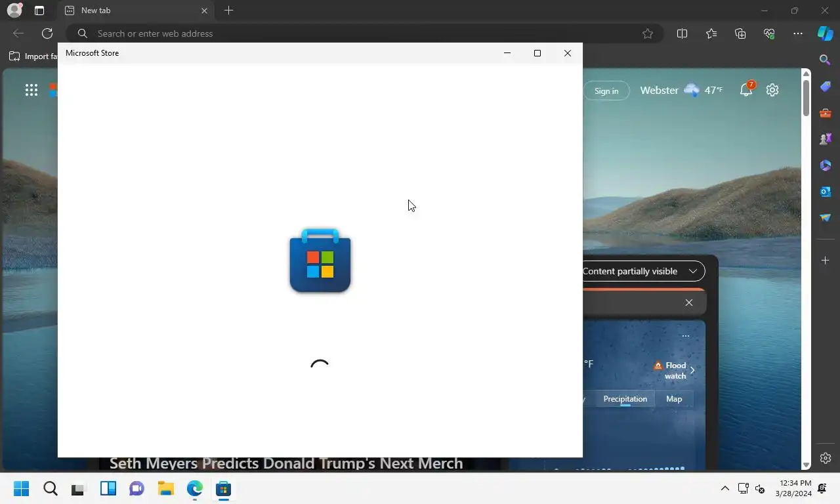The height and width of the screenshot is (504, 840).
Task: Open the Drop paper plane sidebar icon
Action: pos(826,218)
